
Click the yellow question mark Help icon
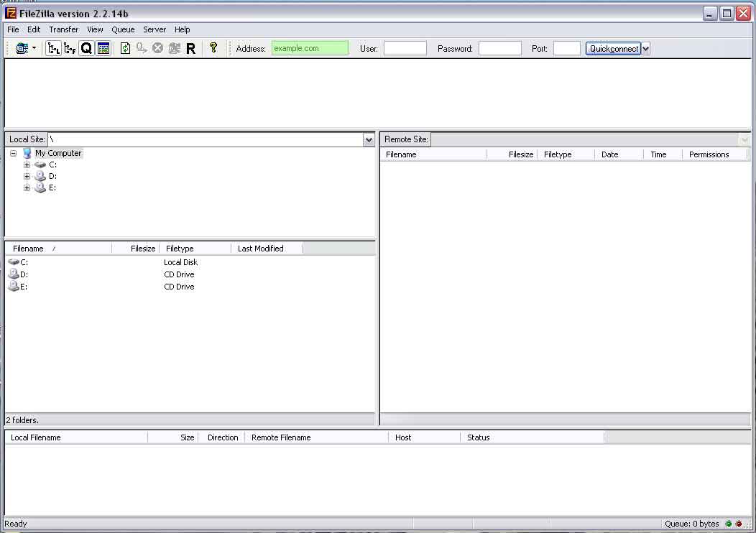pos(213,47)
